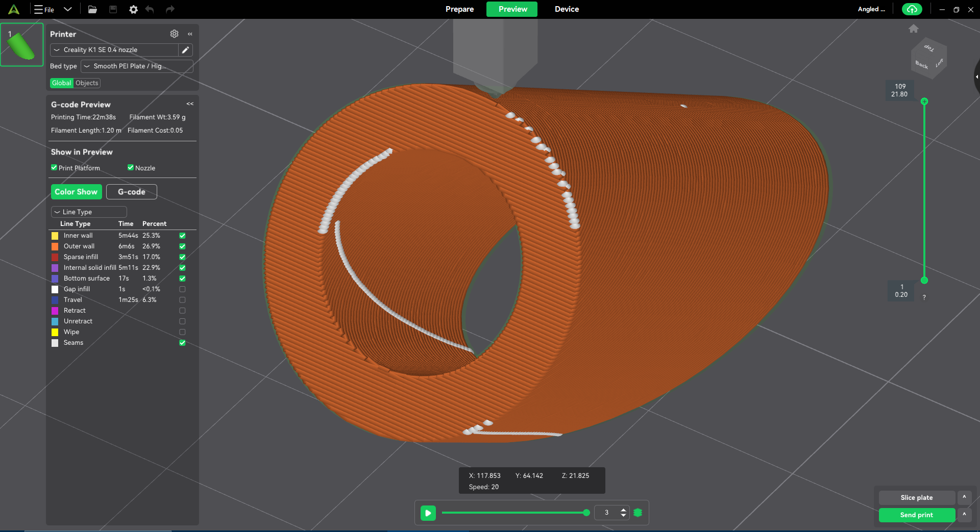
Task: Click the view orientation cube
Action: [x=929, y=59]
